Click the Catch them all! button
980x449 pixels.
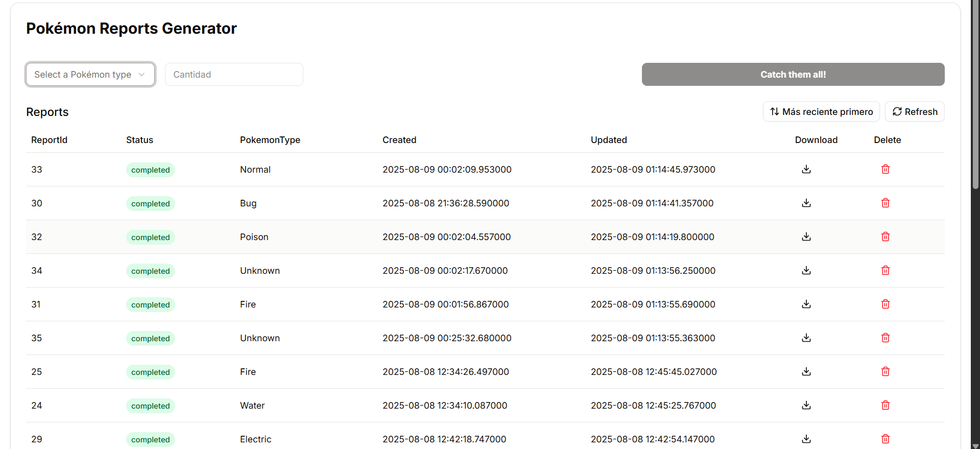tap(793, 75)
